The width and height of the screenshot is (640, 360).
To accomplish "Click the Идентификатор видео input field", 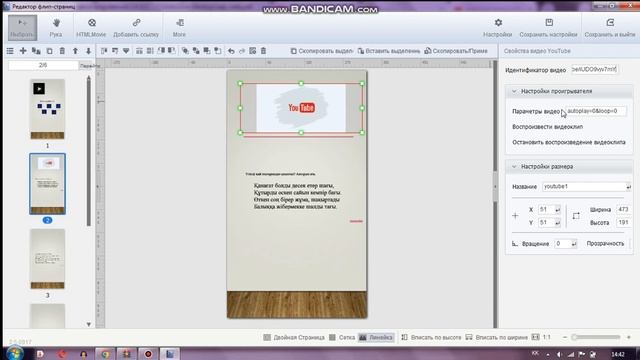I will (x=594, y=70).
